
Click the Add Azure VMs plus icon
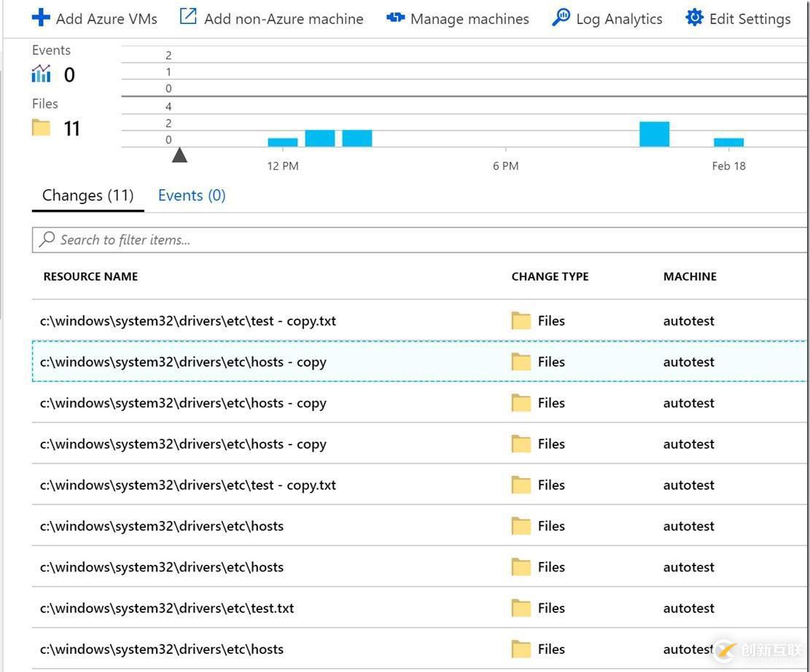coord(42,17)
